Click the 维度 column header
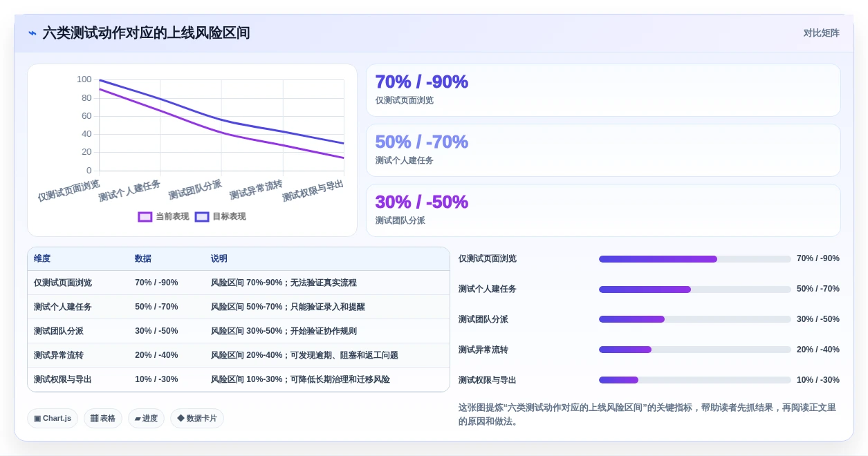This screenshot has height=456, width=868. [x=42, y=259]
